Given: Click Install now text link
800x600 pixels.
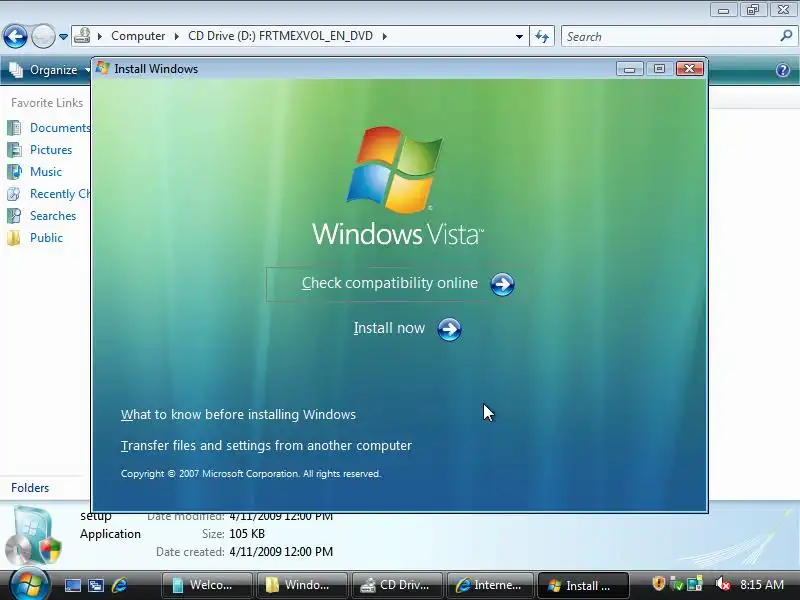Looking at the screenshot, I should click(389, 328).
